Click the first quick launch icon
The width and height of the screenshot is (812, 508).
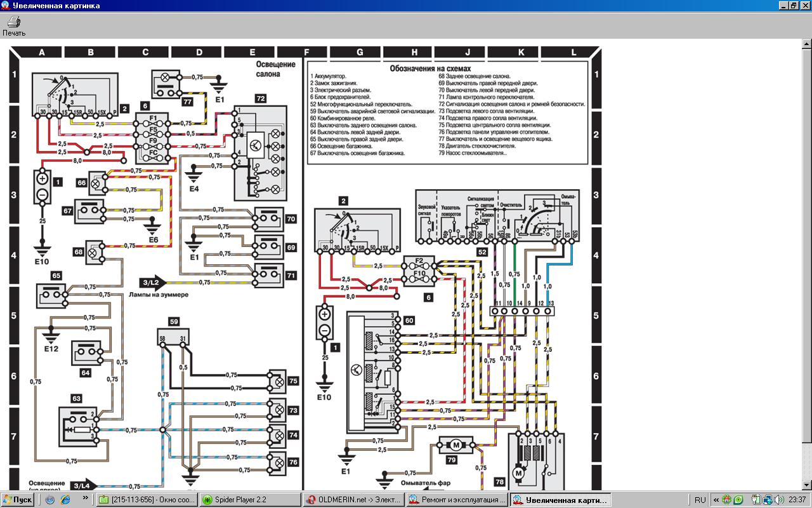tap(50, 500)
